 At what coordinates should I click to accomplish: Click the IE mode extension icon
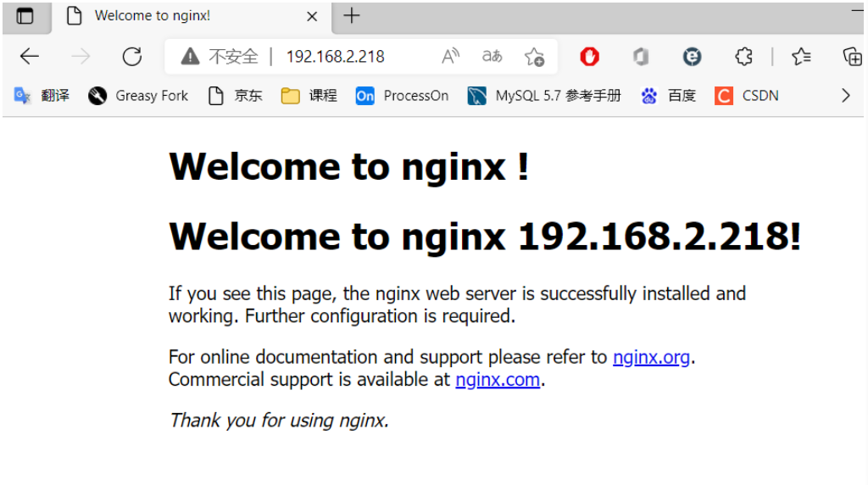pyautogui.click(x=692, y=56)
